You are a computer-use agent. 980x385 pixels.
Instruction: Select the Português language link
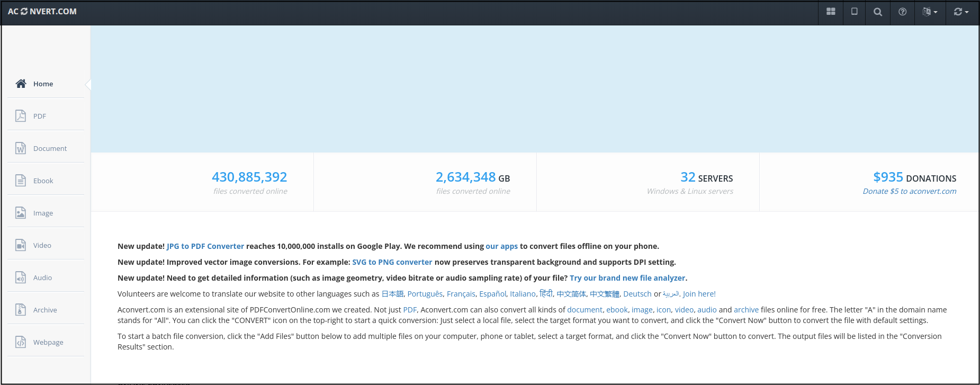(425, 294)
